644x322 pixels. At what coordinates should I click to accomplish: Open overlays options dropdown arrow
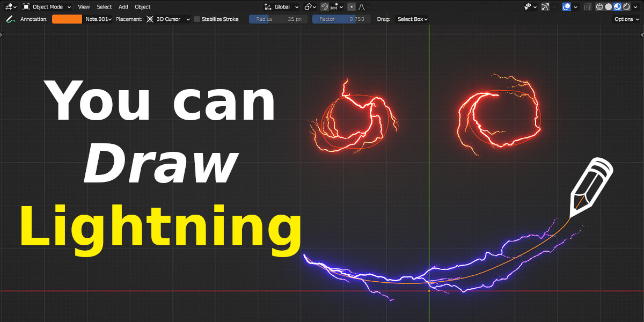coord(575,7)
